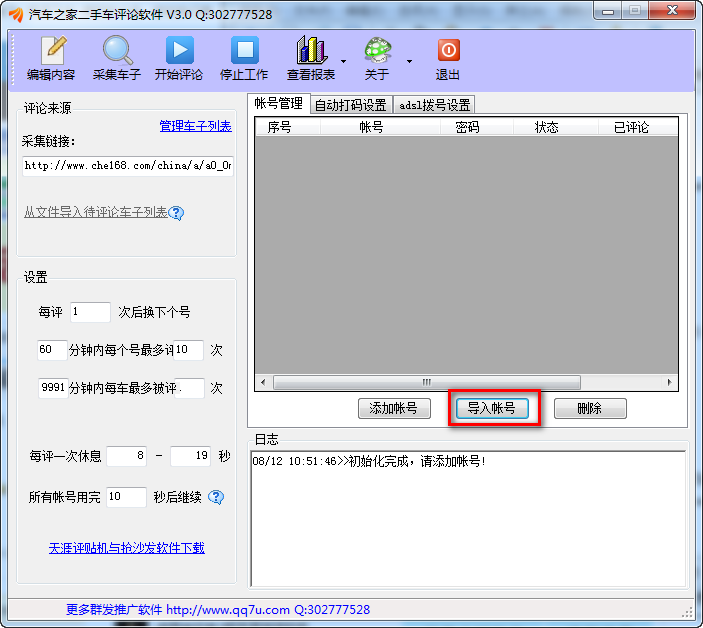Expand dropdown arrow beside 关于
This screenshot has height=628, width=703.
pos(409,61)
